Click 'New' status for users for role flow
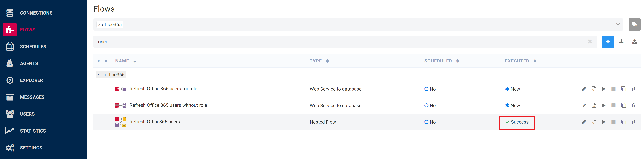Image resolution: width=644 pixels, height=159 pixels. (513, 89)
